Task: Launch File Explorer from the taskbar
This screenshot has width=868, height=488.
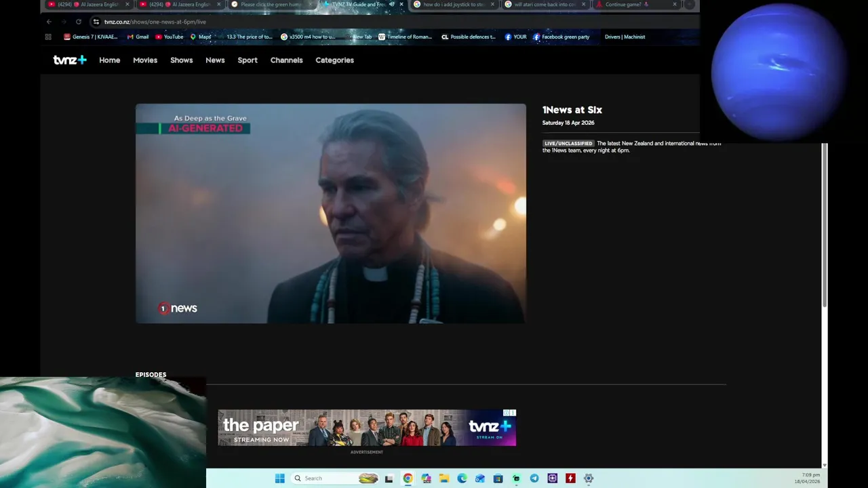Action: coord(443,479)
